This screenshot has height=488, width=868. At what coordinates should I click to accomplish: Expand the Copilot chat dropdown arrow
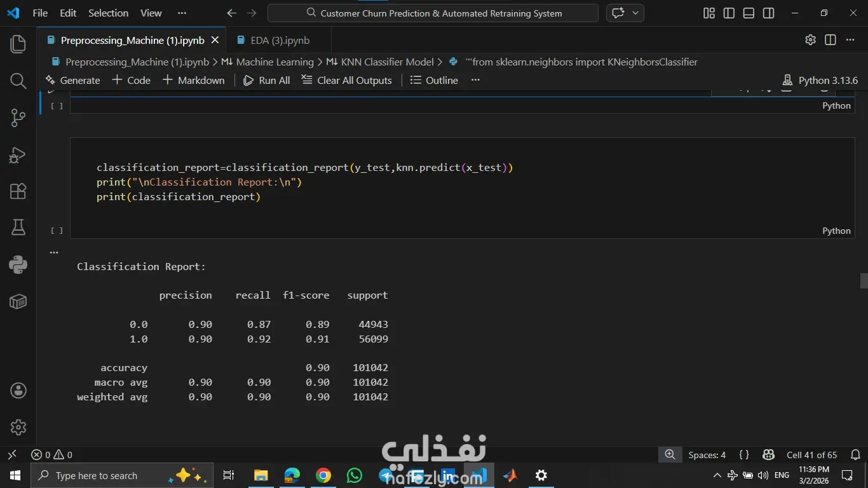[635, 13]
